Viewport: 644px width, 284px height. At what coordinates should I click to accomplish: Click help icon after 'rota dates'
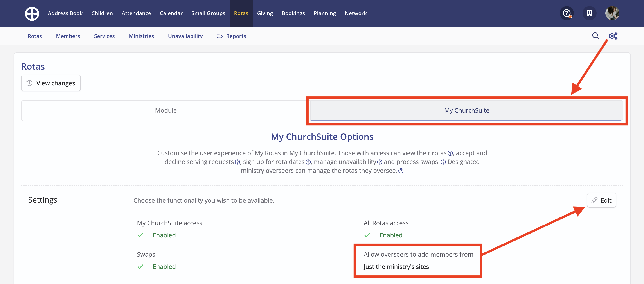coord(308,162)
